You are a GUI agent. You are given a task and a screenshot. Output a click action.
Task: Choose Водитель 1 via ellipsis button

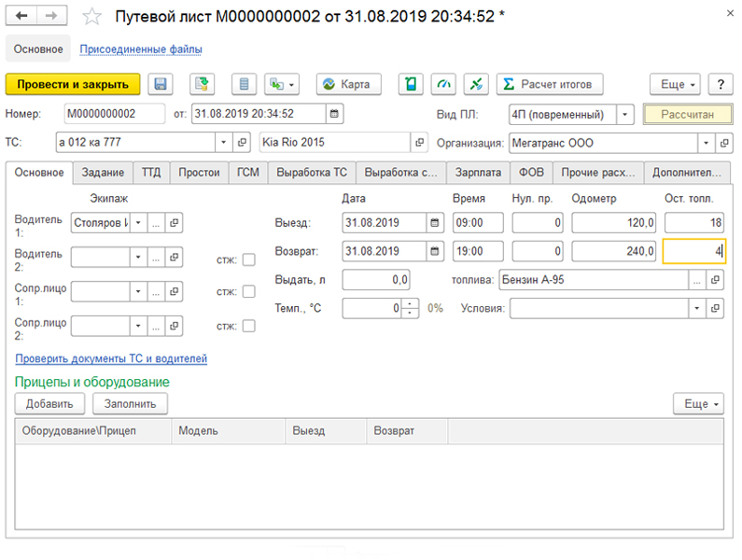click(x=156, y=222)
